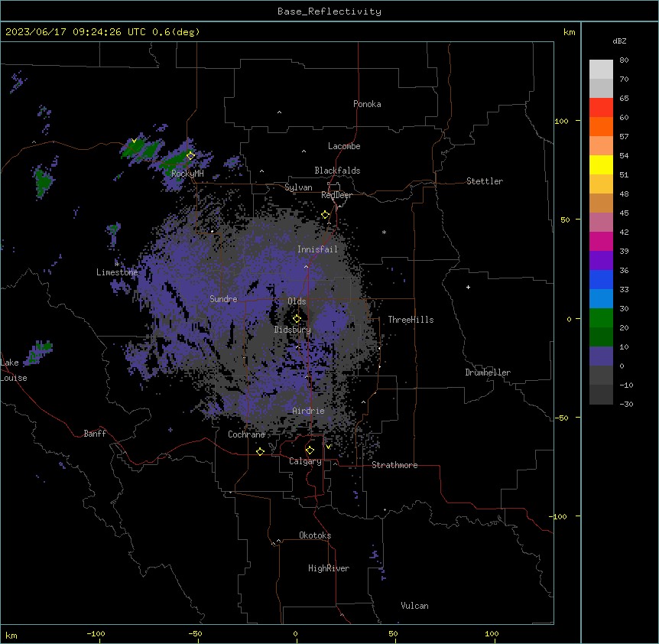The image size is (659, 644).
Task: Click the Limestone label
Action: coord(117,272)
